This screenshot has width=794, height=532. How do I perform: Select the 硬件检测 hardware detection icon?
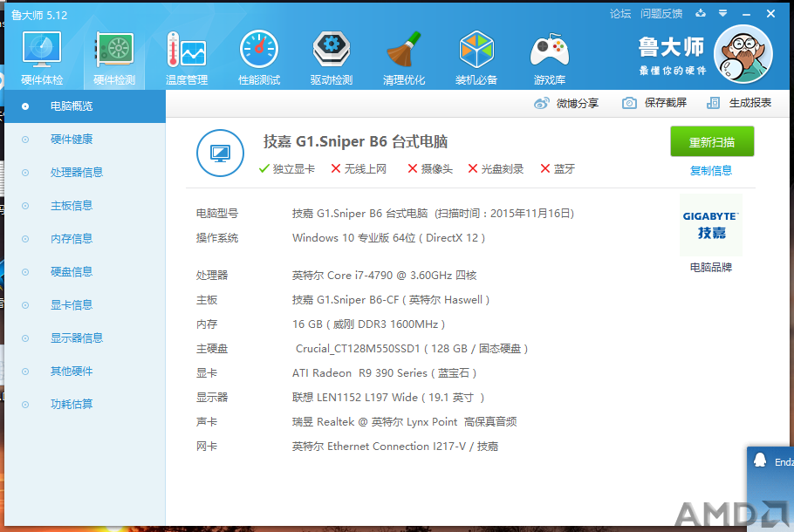pos(114,58)
